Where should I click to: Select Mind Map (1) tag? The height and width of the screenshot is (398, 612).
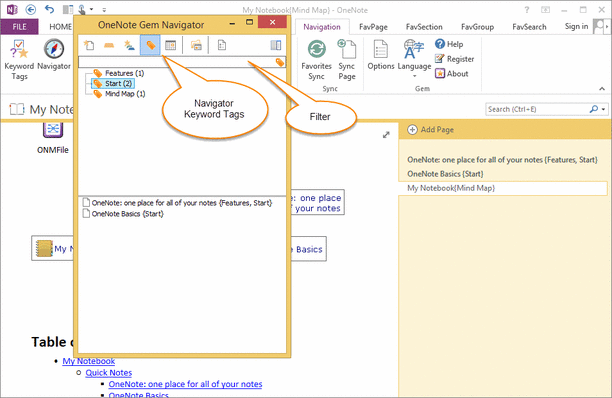(x=119, y=94)
